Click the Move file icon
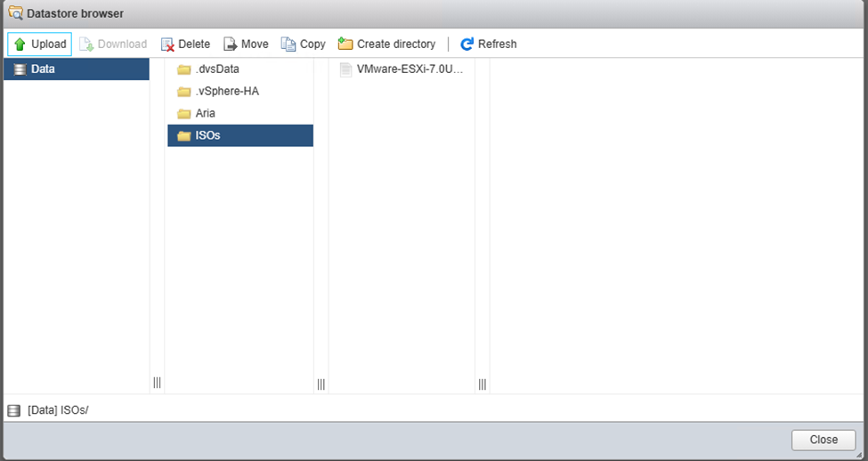The height and width of the screenshot is (461, 868). [x=230, y=44]
